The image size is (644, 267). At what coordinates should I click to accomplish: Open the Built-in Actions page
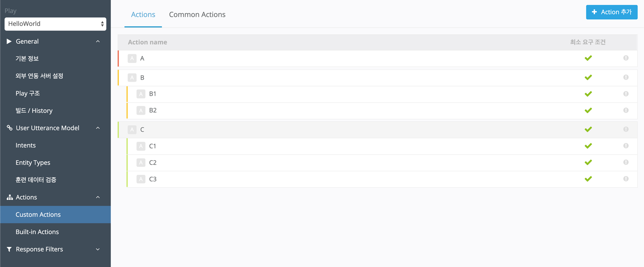tap(37, 232)
